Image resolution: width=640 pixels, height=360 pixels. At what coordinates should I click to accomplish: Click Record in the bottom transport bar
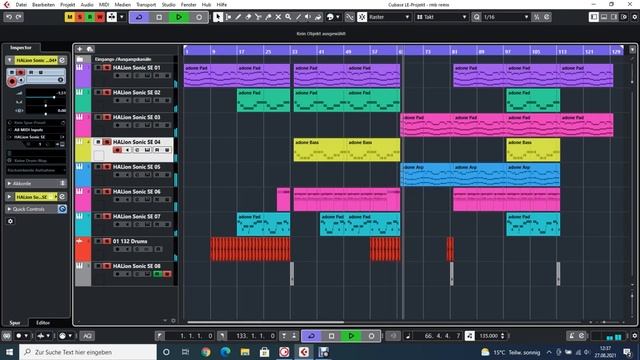point(371,336)
